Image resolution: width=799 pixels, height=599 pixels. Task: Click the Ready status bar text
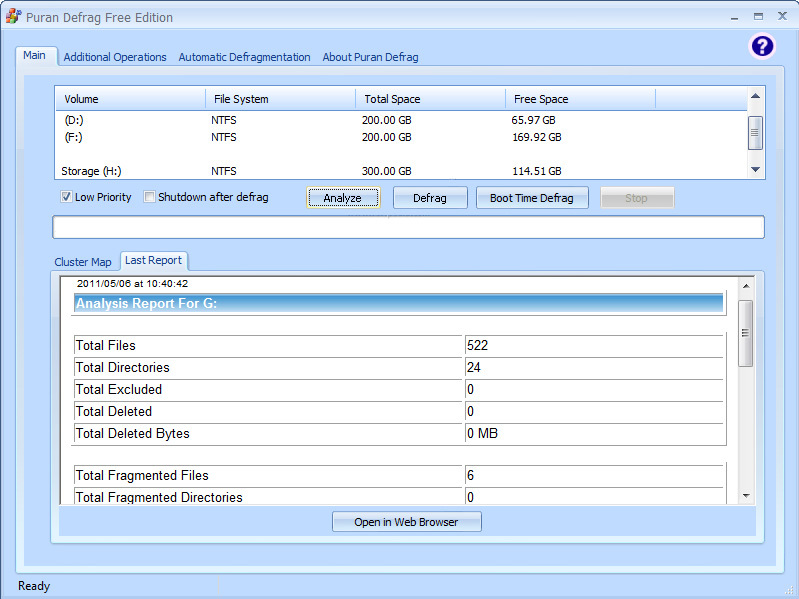34,586
